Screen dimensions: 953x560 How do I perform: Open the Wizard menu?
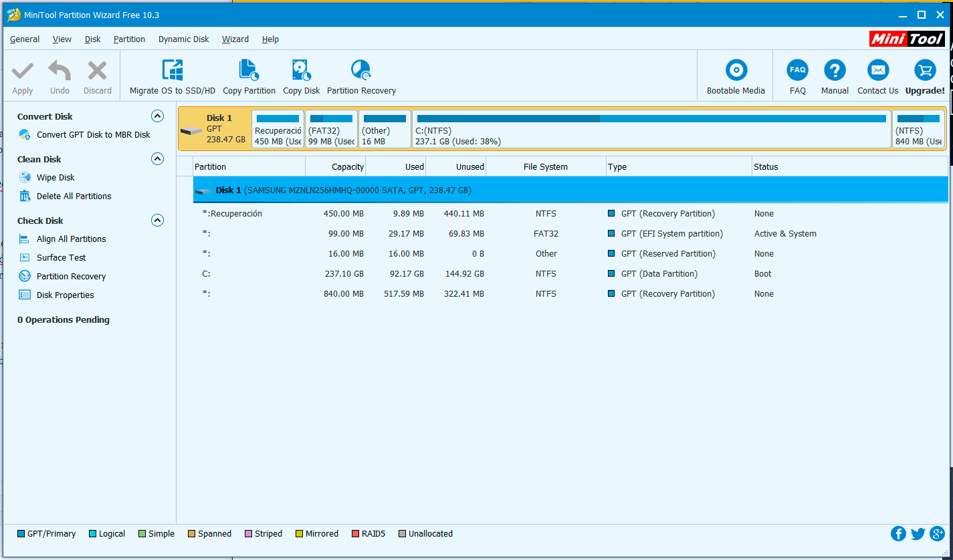[x=235, y=39]
